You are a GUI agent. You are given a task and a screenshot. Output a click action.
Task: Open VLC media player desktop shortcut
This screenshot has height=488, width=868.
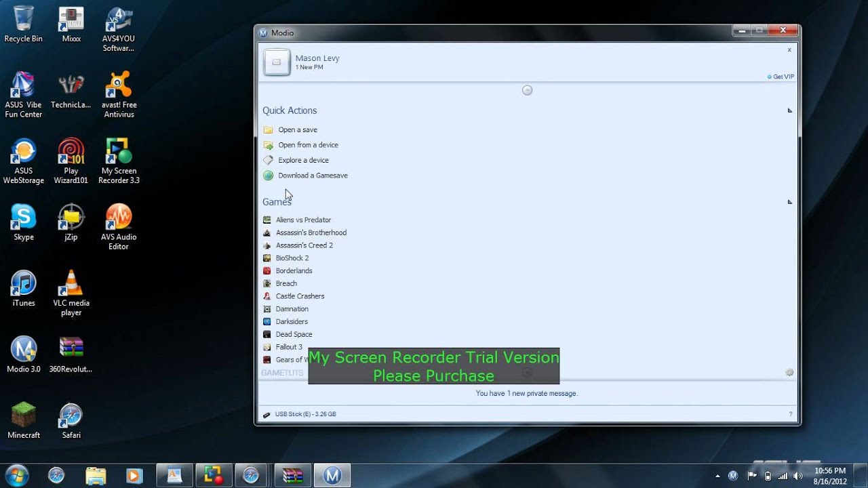pos(71,293)
